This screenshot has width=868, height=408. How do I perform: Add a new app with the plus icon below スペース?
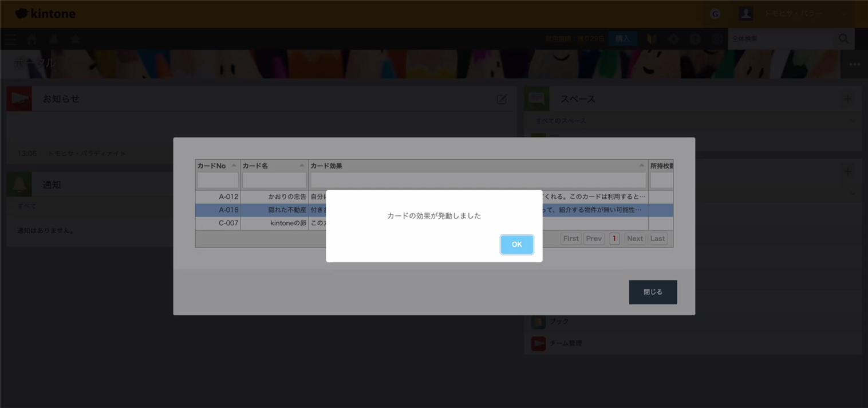coord(848,171)
